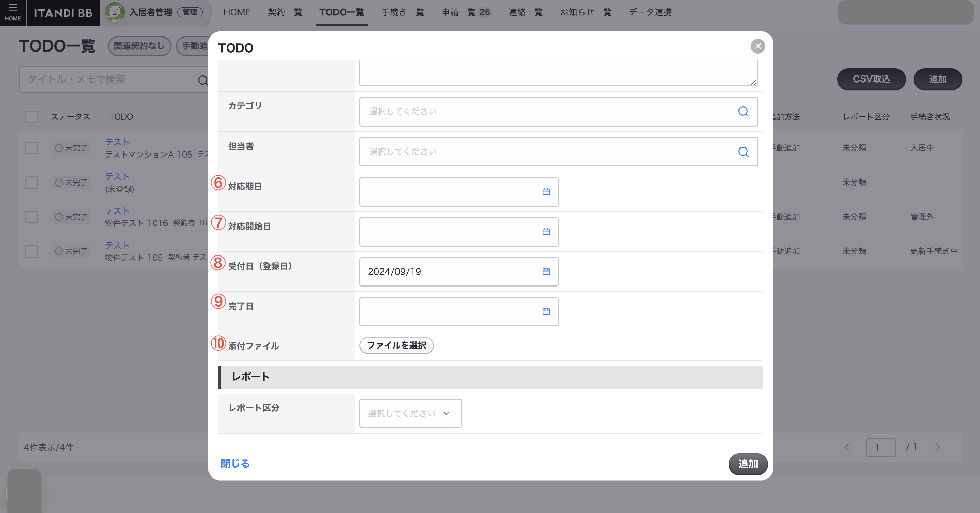Click the 更新手続き中 status cell
The image size is (980, 513).
tap(934, 251)
